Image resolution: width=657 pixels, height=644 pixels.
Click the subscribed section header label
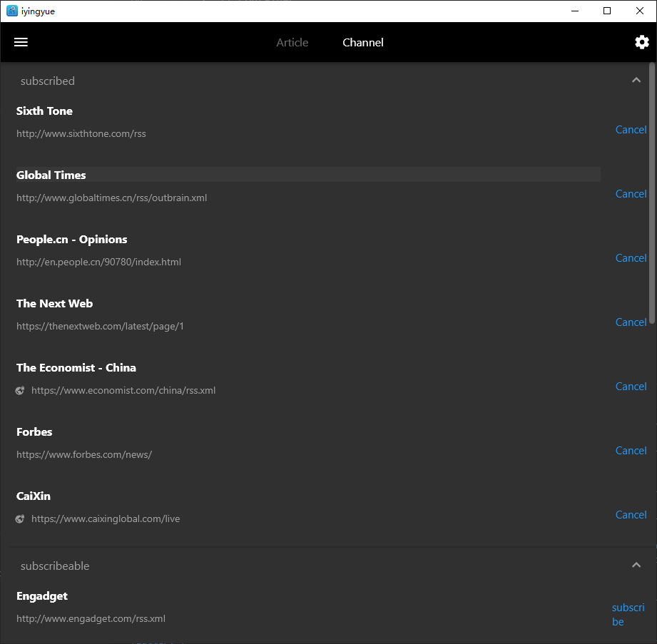[48, 81]
